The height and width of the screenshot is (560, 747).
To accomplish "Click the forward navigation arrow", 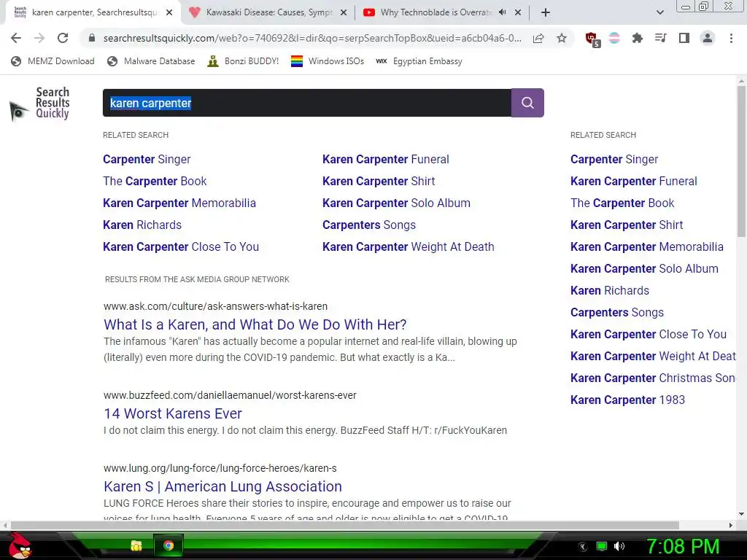I will click(x=39, y=38).
